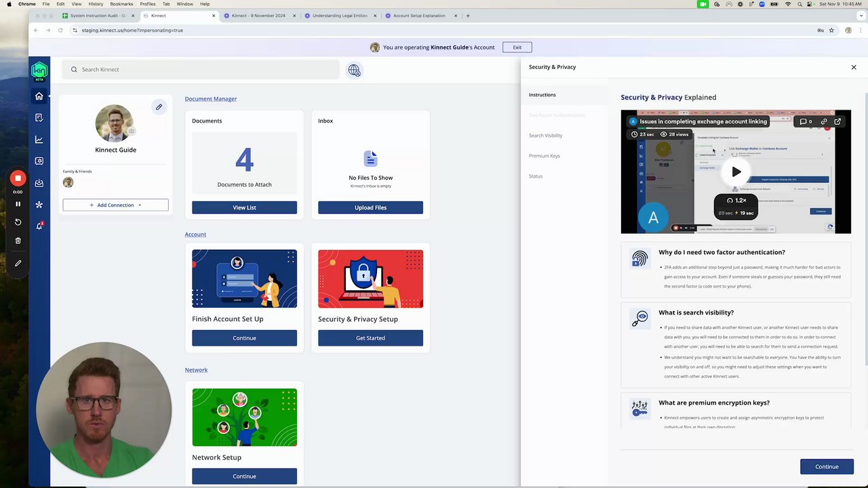Open the notifications bell with red badge

tap(39, 226)
